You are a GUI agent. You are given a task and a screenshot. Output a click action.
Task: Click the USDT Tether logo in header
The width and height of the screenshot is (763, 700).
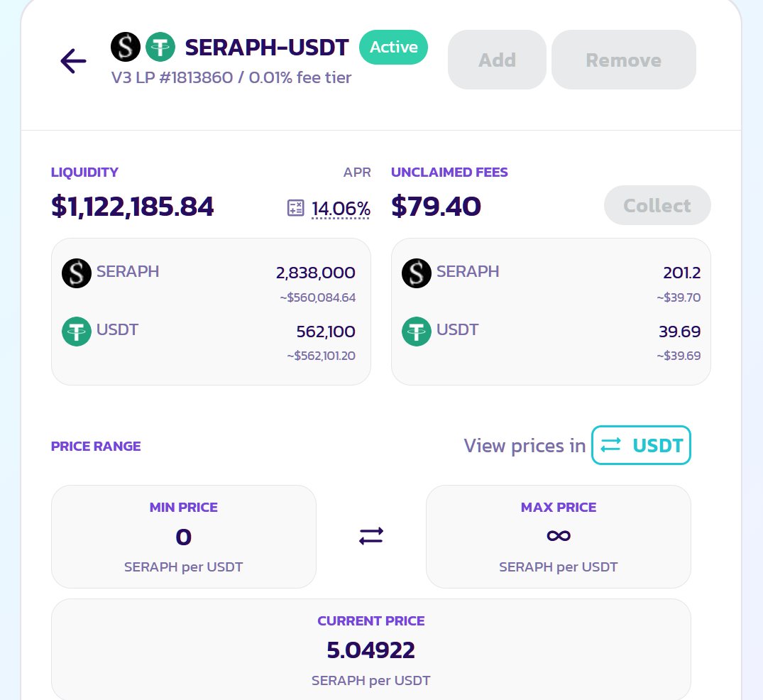point(160,47)
